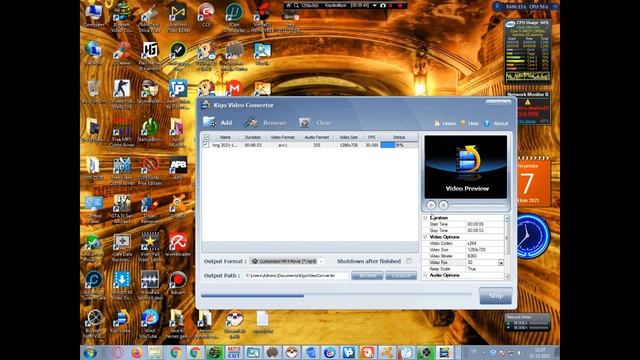The width and height of the screenshot is (640, 360).
Task: Click the row's status progress bar
Action: pyautogui.click(x=399, y=145)
